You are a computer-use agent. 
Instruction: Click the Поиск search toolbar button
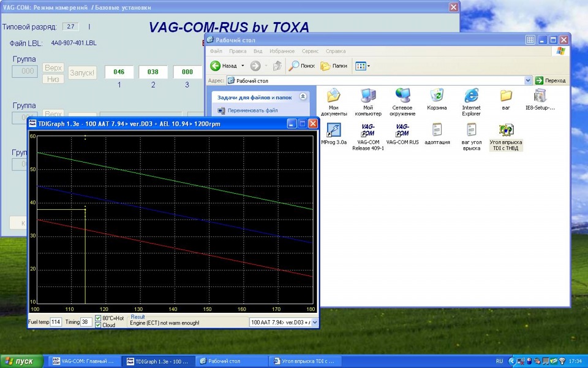click(x=302, y=66)
